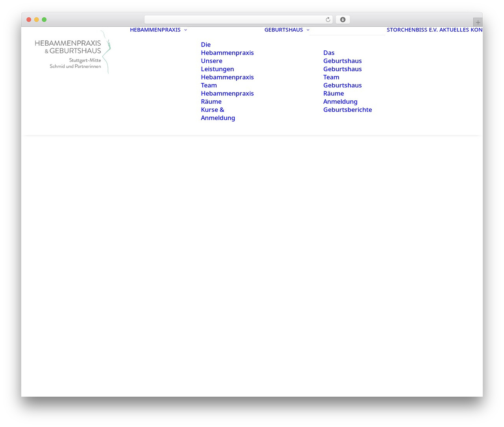Expand the chevron next to HEBAMMENPRAXIS
The height and width of the screenshot is (427, 504).
pos(185,30)
